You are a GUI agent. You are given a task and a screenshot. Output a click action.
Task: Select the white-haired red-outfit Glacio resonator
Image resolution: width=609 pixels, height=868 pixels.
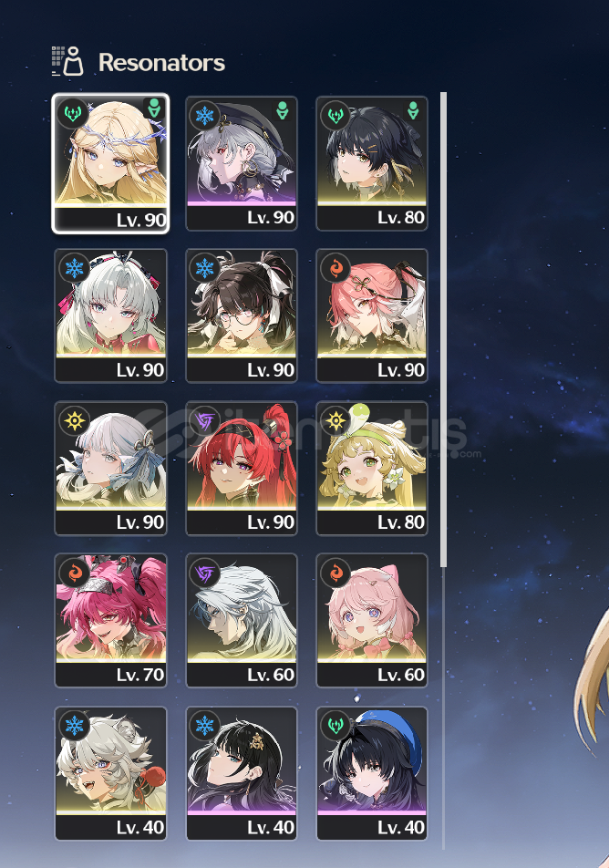[x=110, y=315]
